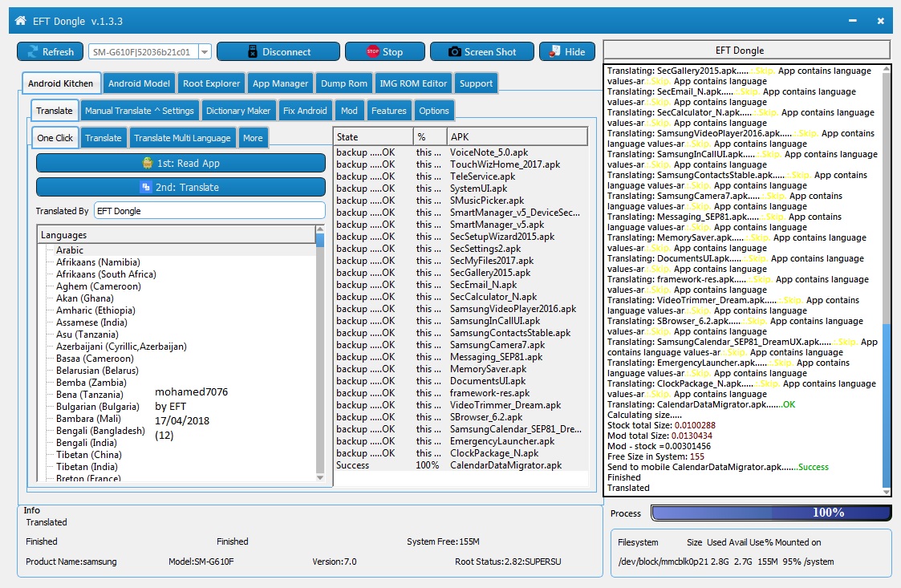Select the One Click tab
901x588 pixels.
point(55,138)
